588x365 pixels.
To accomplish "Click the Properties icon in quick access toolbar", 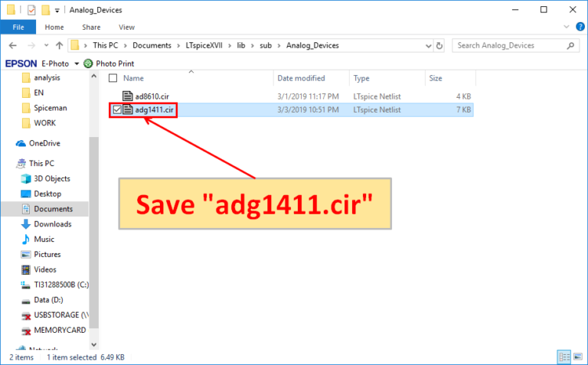I will (x=31, y=10).
